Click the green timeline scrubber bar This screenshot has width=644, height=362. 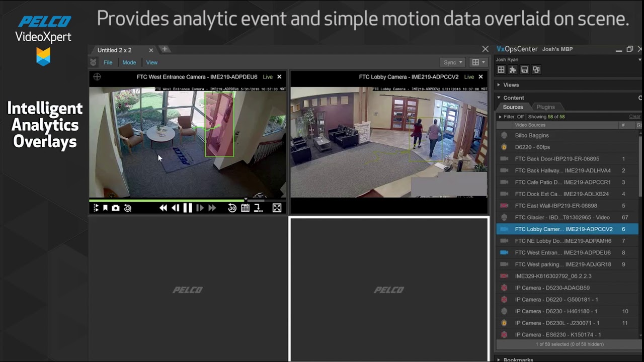tap(168, 200)
